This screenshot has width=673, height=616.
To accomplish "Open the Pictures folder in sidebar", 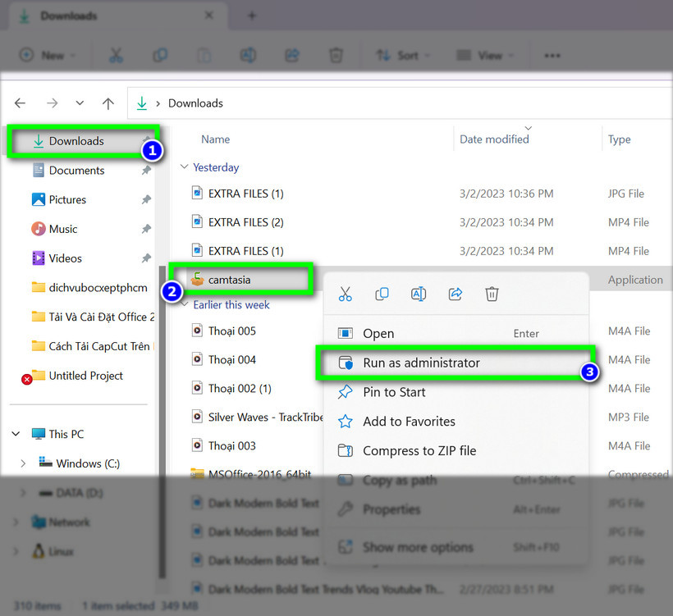I will tap(67, 199).
